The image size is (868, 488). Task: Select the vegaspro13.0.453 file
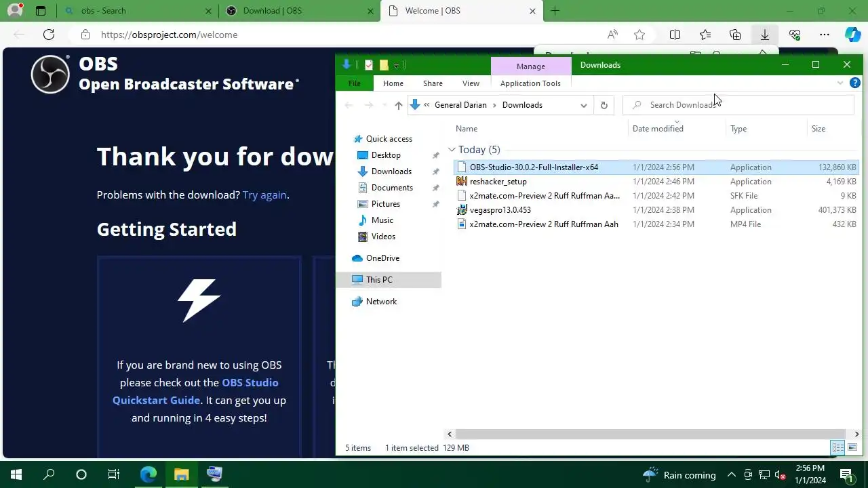click(x=500, y=210)
